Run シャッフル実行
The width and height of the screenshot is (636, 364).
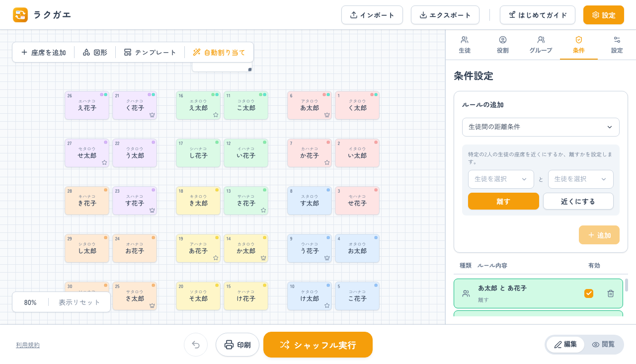318,345
